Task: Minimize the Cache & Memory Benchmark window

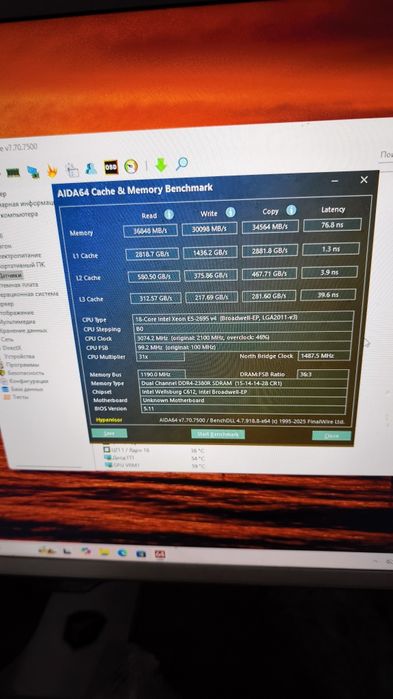Action: pyautogui.click(x=335, y=181)
